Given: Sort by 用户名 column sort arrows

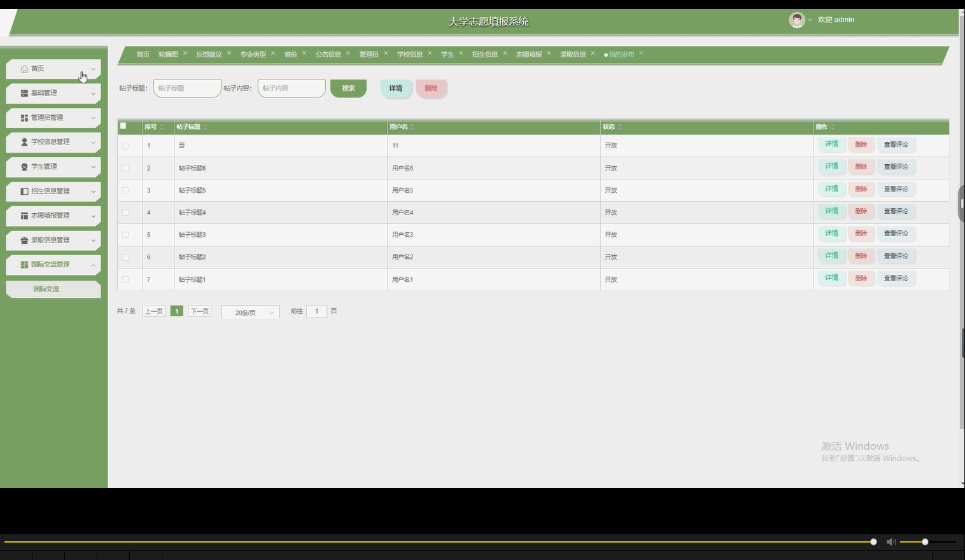Looking at the screenshot, I should [x=412, y=127].
